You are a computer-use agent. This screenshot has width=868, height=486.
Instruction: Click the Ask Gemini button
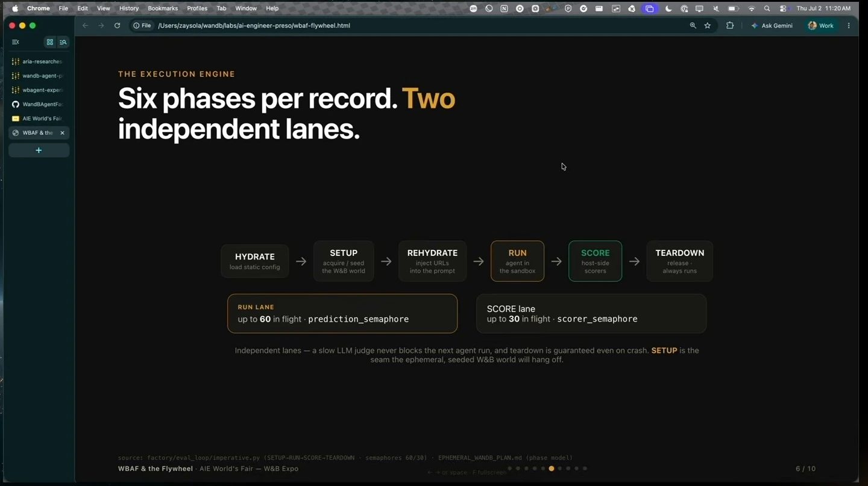coord(772,26)
